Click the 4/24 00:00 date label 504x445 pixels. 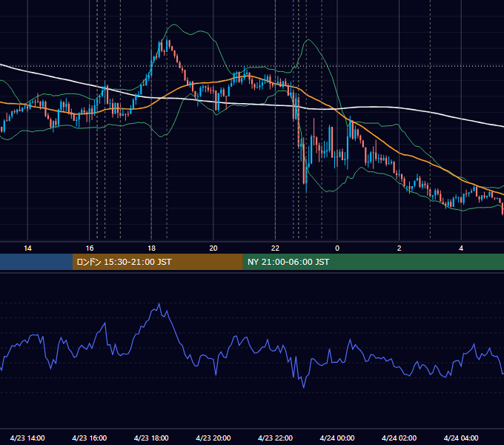pyautogui.click(x=337, y=438)
